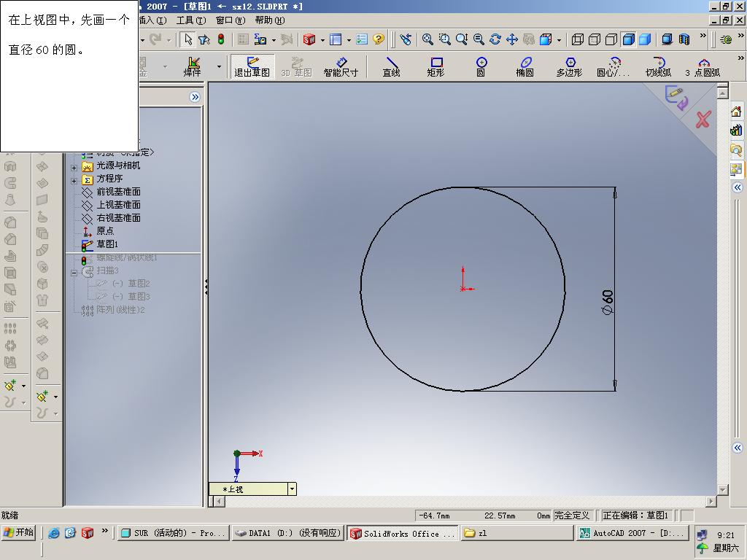Expand the 方程序 tree node

point(74,181)
